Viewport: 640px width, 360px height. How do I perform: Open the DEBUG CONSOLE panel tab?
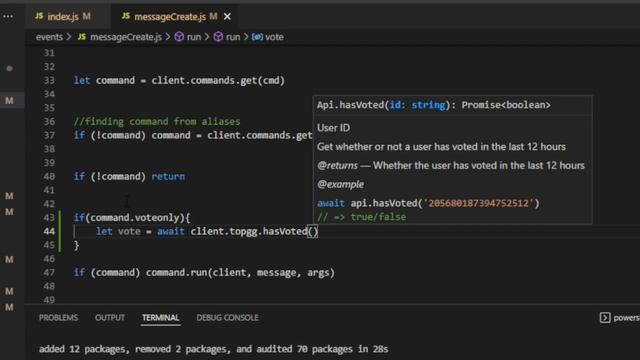pyautogui.click(x=227, y=318)
